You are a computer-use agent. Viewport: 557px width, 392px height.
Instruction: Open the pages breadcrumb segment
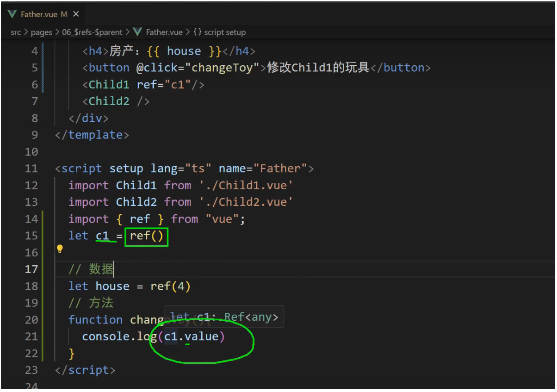click(x=41, y=32)
